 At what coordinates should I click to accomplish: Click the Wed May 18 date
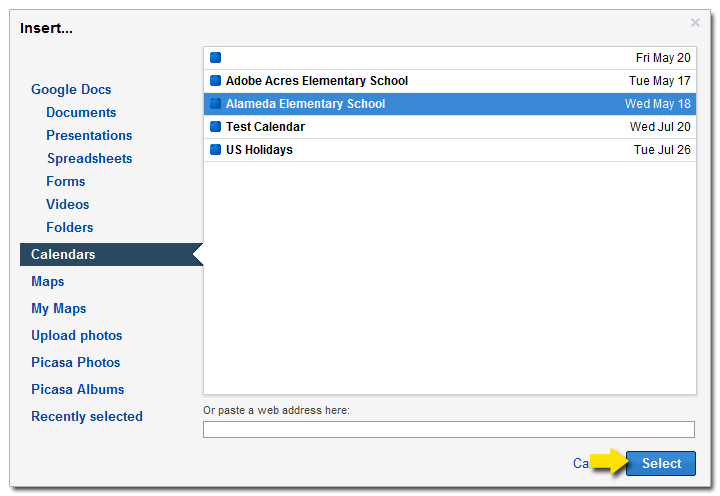658,104
